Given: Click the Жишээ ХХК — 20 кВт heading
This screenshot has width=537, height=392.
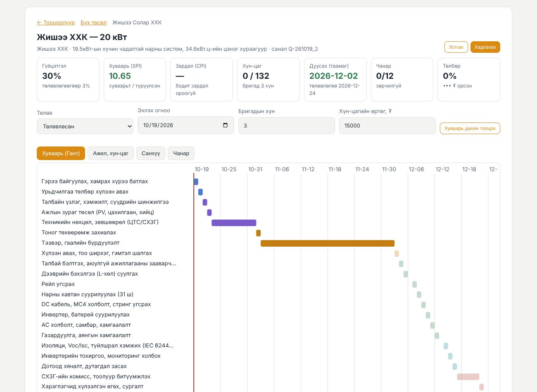Looking at the screenshot, I should [x=82, y=37].
